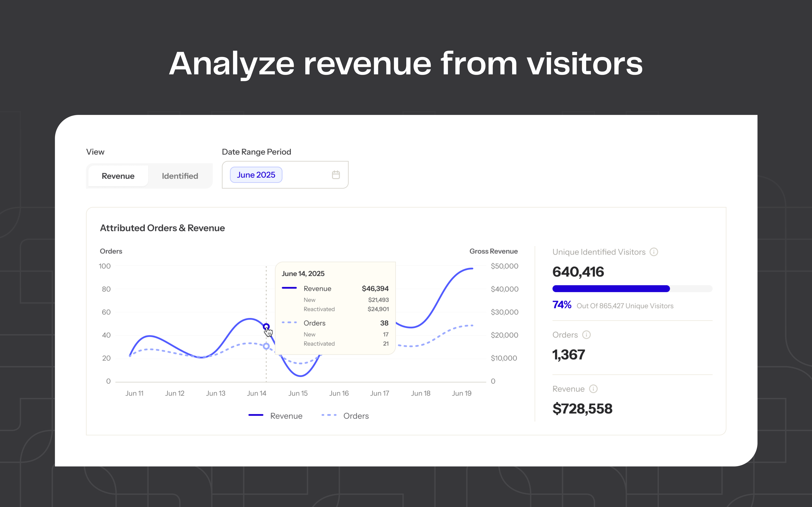The image size is (812, 507).
Task: Click info icon beside Unique Identified Visitors
Action: (x=654, y=252)
